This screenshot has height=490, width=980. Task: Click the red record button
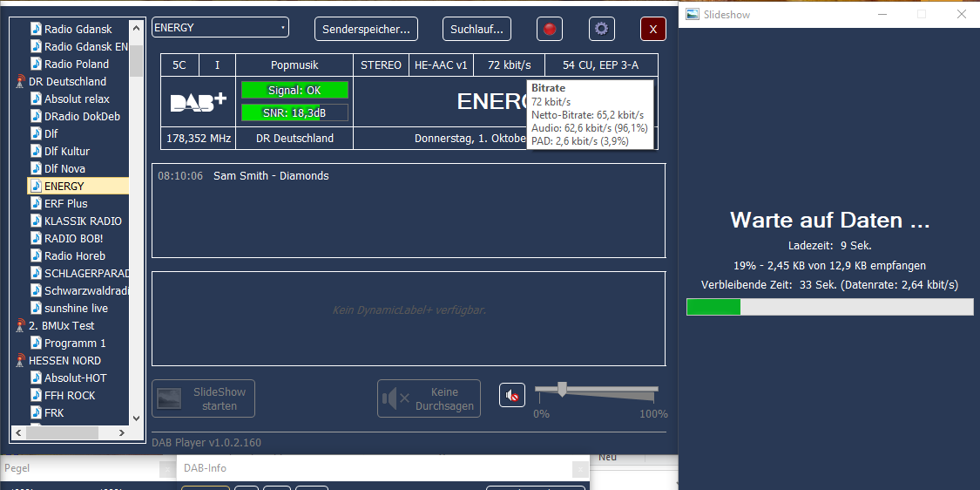pyautogui.click(x=549, y=29)
